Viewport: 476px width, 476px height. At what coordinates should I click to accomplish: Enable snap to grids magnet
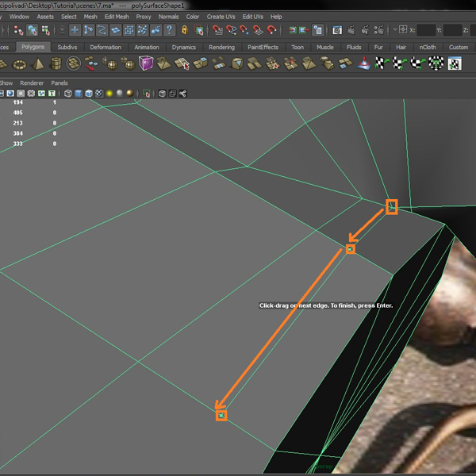pos(217,30)
